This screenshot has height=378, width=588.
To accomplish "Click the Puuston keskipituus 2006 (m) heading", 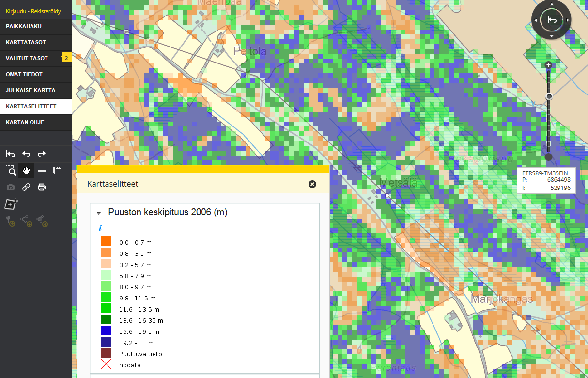I will point(168,212).
